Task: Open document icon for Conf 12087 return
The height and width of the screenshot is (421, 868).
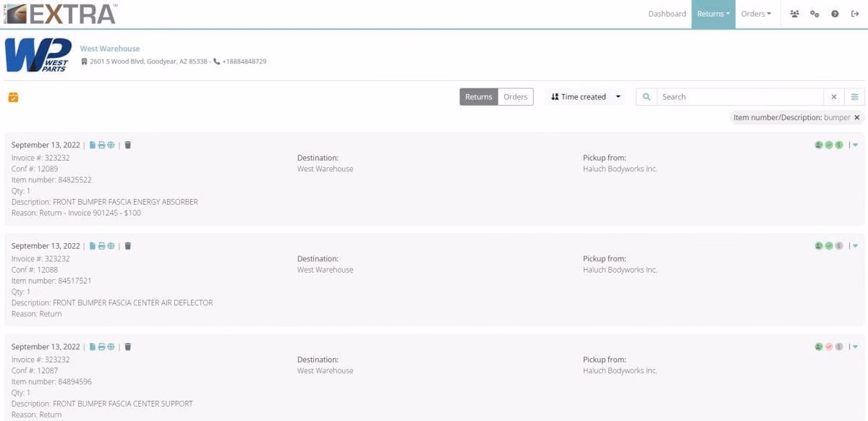Action: pyautogui.click(x=93, y=346)
